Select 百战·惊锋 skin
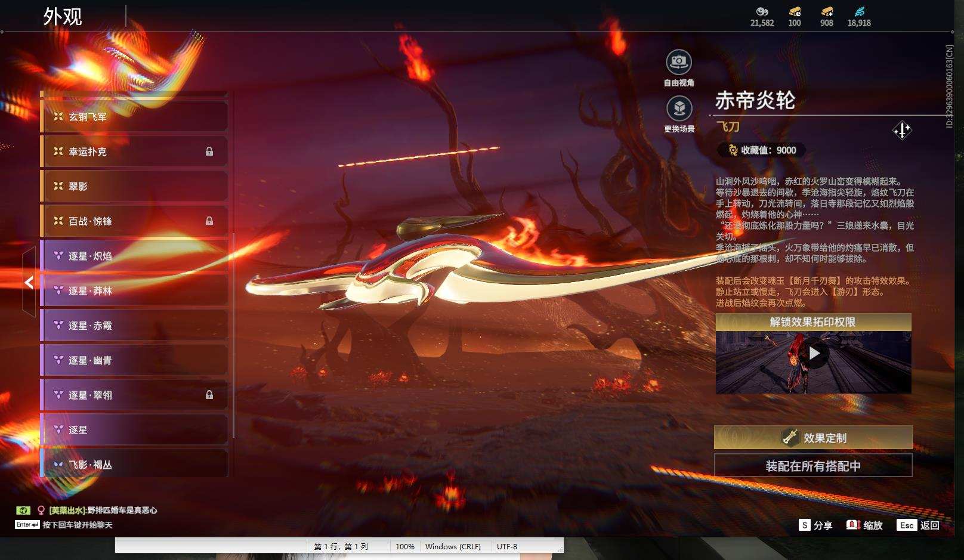 click(x=134, y=221)
